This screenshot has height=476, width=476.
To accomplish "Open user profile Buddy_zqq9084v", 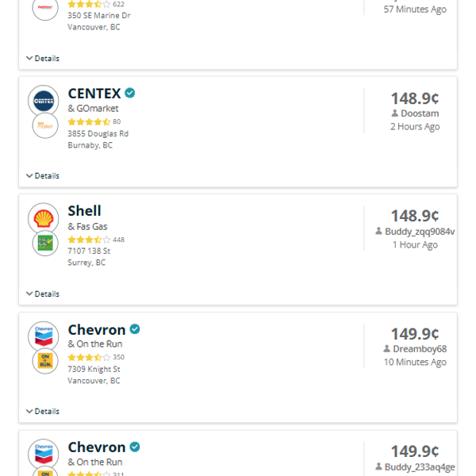I will 420,232.
